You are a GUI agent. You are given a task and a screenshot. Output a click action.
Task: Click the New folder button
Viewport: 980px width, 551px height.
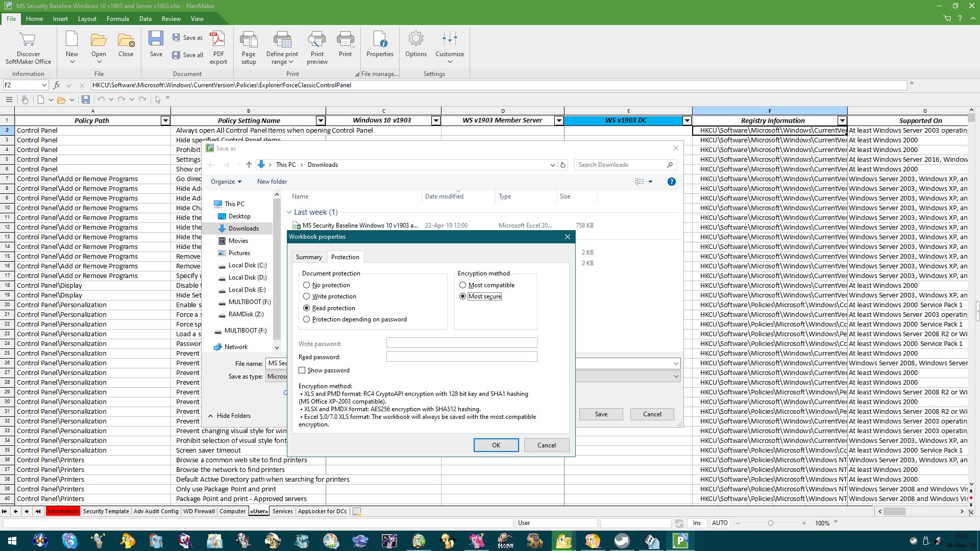coord(272,182)
